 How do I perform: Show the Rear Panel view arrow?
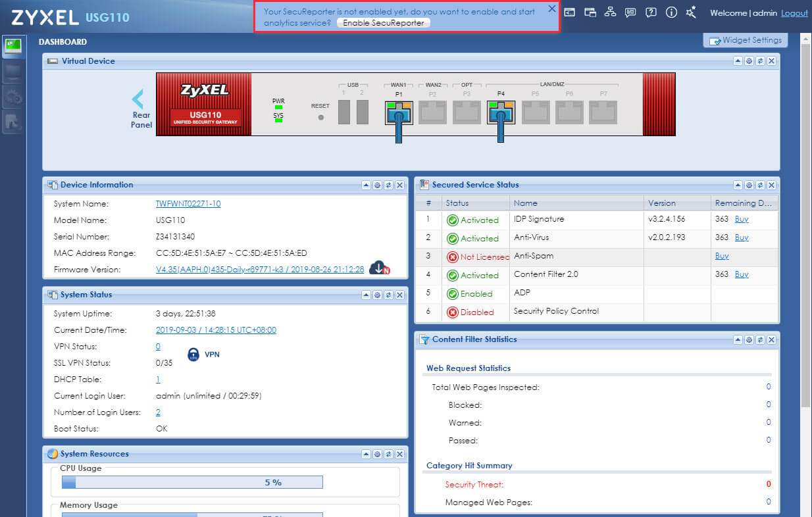coord(138,99)
